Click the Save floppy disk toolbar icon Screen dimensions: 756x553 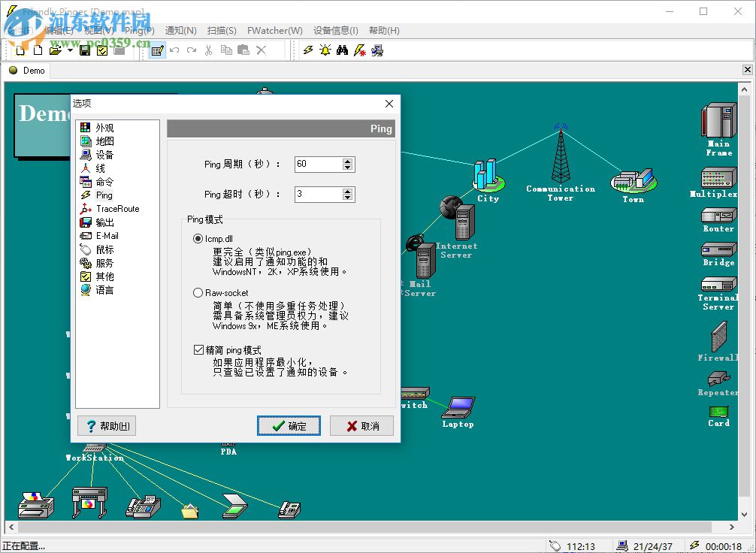(85, 50)
